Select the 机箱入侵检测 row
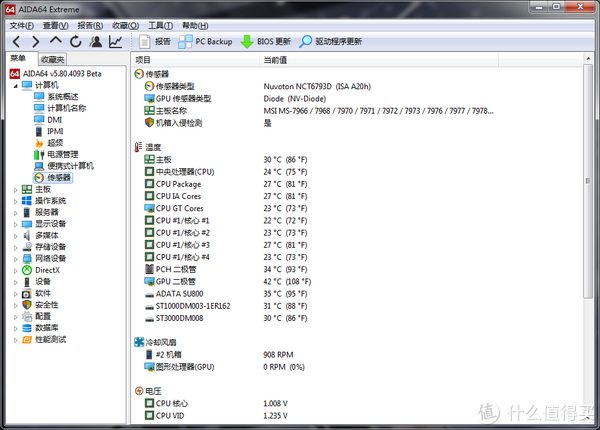This screenshot has width=600, height=430. click(x=357, y=123)
